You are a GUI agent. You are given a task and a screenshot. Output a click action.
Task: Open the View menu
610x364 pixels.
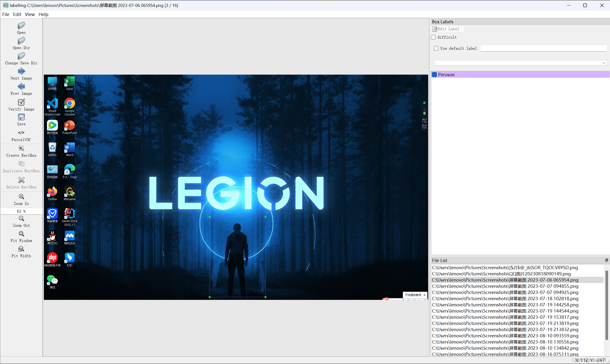(x=30, y=14)
